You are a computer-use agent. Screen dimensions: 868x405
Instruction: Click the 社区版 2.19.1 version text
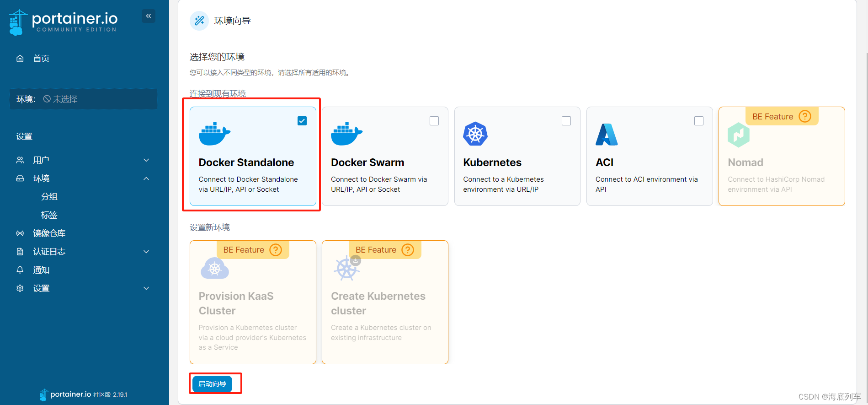110,394
